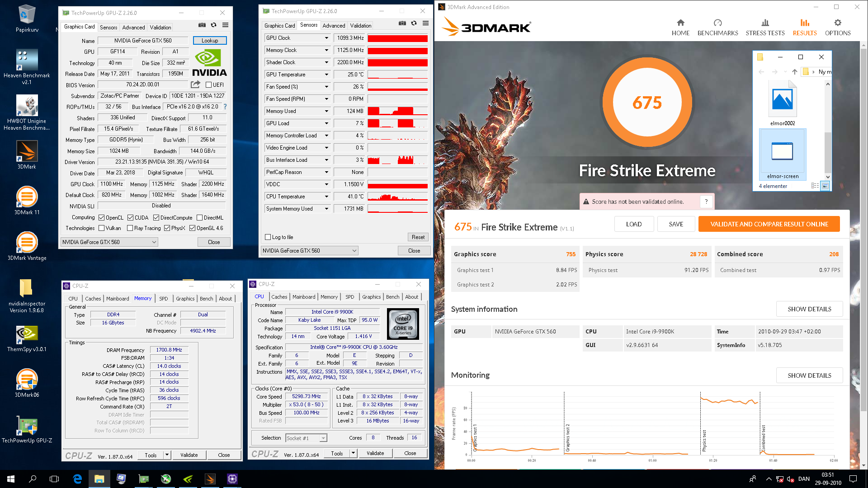Open 3DMark BENCHMARKS section
The height and width of the screenshot is (488, 868).
[717, 28]
